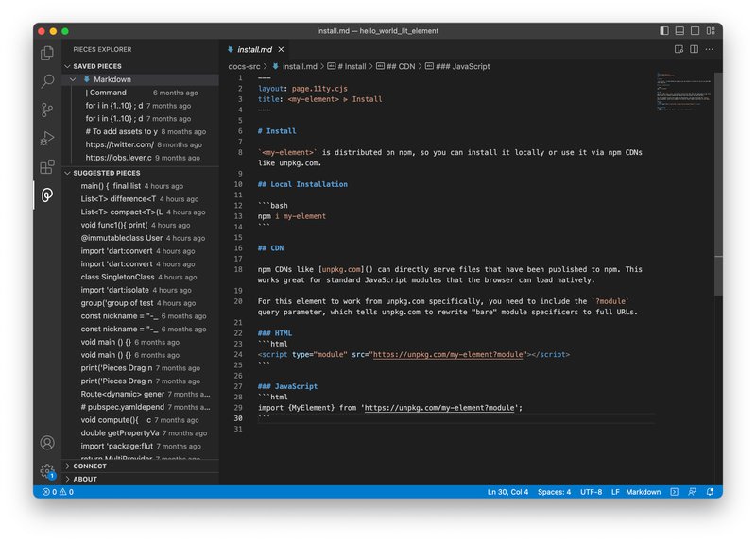Select 'void func1(){ print(' suggested piece
Viewport: 756px width, 542px height.
click(x=141, y=225)
